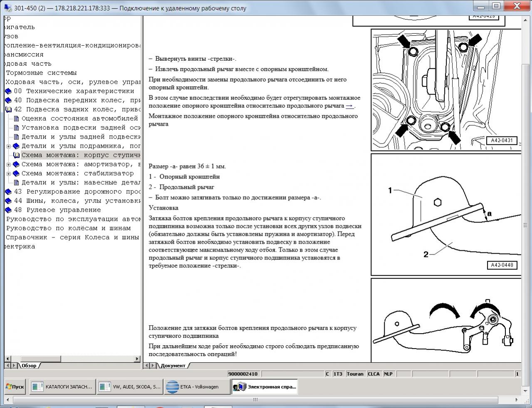The width and height of the screenshot is (532, 408).
Task: Expand the Схема монтажа: стабилизатор node
Action: pyautogui.click(x=9, y=174)
